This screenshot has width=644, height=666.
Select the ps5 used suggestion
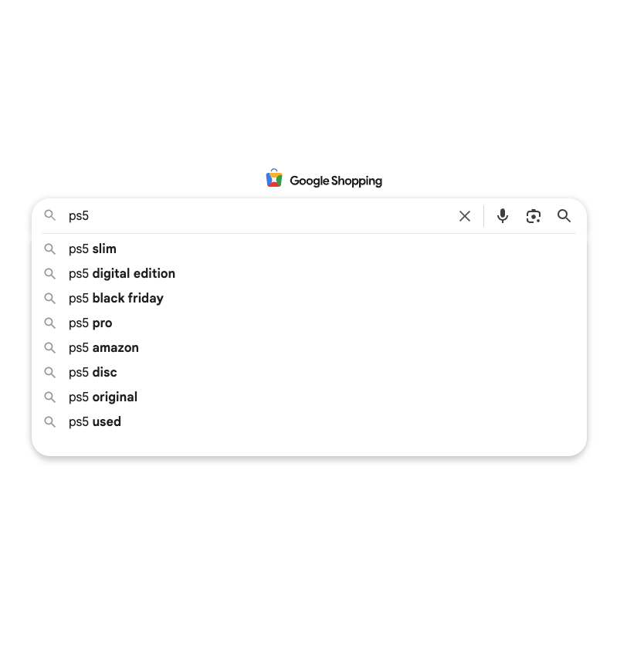(94, 421)
